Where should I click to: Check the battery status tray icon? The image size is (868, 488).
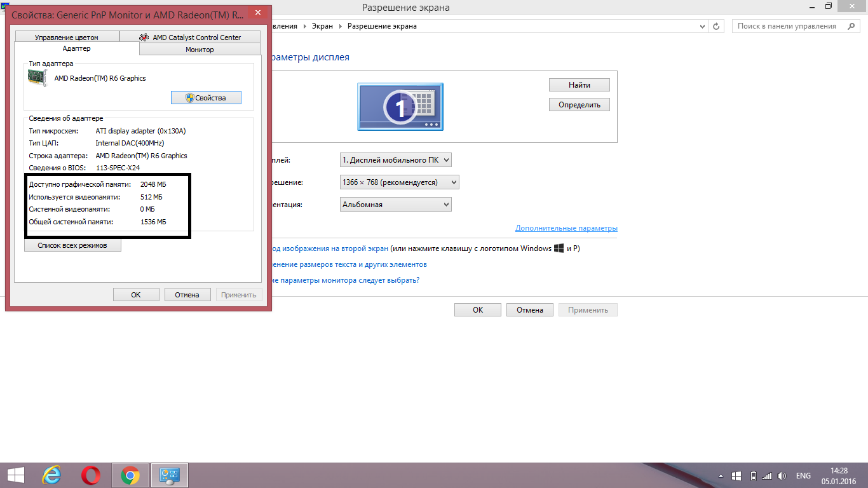point(753,476)
